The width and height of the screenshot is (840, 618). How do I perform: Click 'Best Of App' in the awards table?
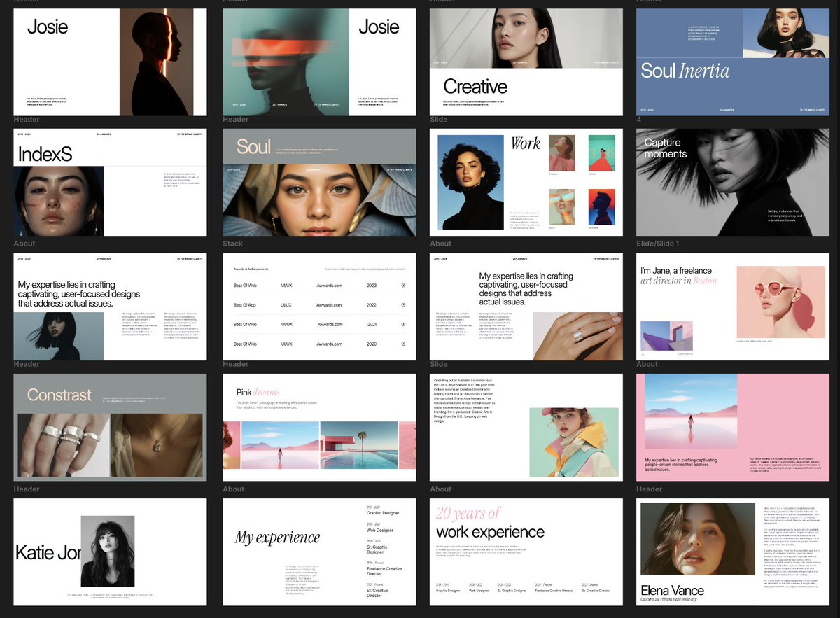pyautogui.click(x=246, y=305)
